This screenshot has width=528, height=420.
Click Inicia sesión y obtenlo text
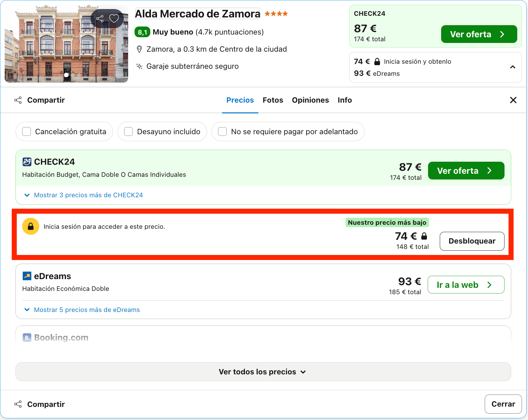[417, 61]
